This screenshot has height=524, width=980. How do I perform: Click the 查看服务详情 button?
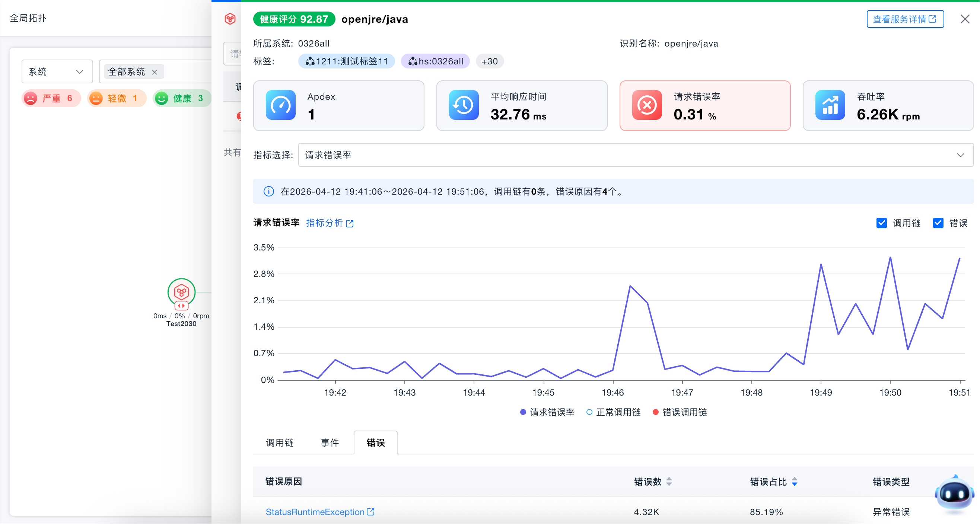coord(905,19)
